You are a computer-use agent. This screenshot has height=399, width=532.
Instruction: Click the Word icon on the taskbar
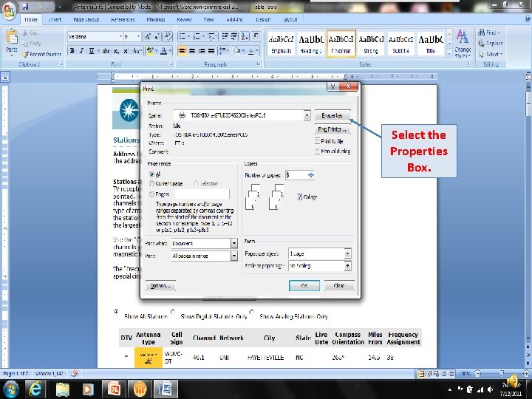click(x=166, y=389)
